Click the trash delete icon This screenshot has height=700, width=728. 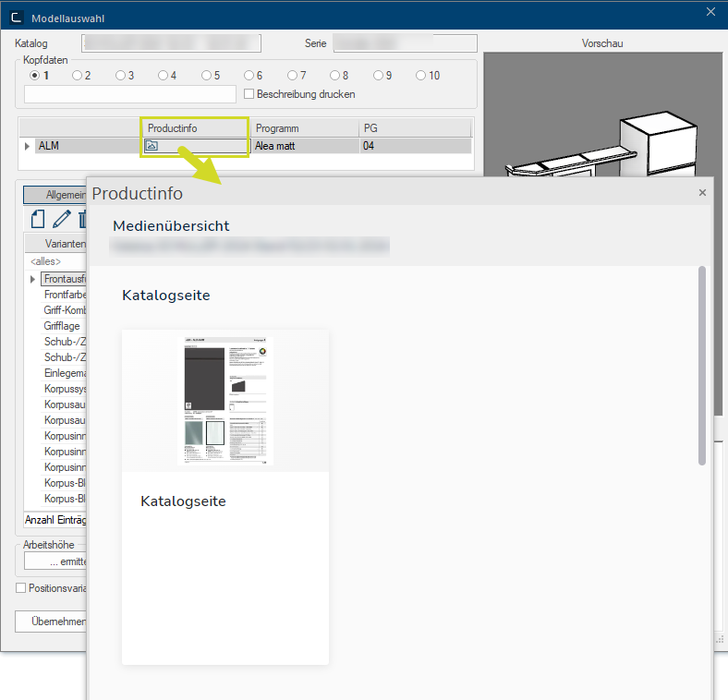[x=81, y=219]
